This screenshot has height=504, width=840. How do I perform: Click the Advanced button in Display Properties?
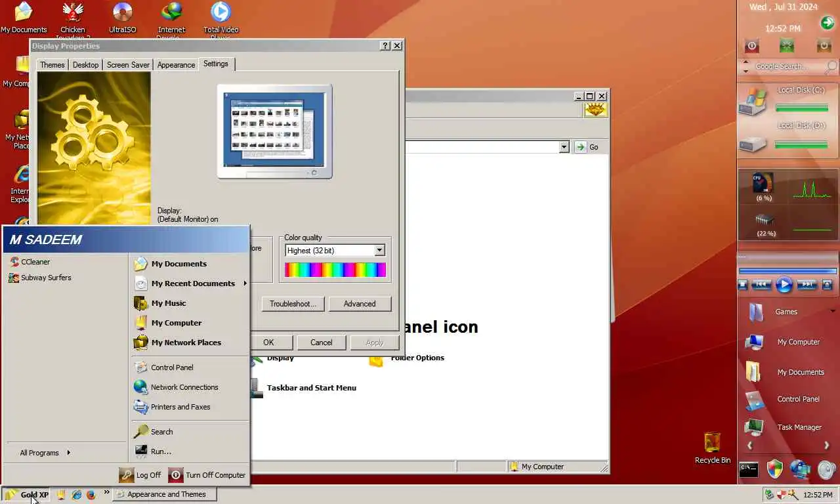click(360, 304)
